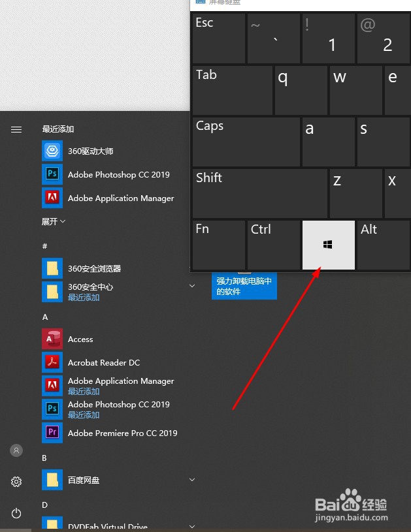Image resolution: width=411 pixels, height=532 pixels.
Task: Toggle the Ctrl key on keyboard
Action: pos(273,245)
